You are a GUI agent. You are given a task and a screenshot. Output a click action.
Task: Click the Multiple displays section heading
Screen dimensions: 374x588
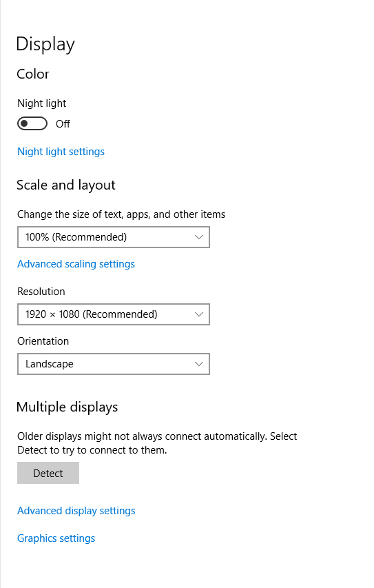tap(67, 407)
